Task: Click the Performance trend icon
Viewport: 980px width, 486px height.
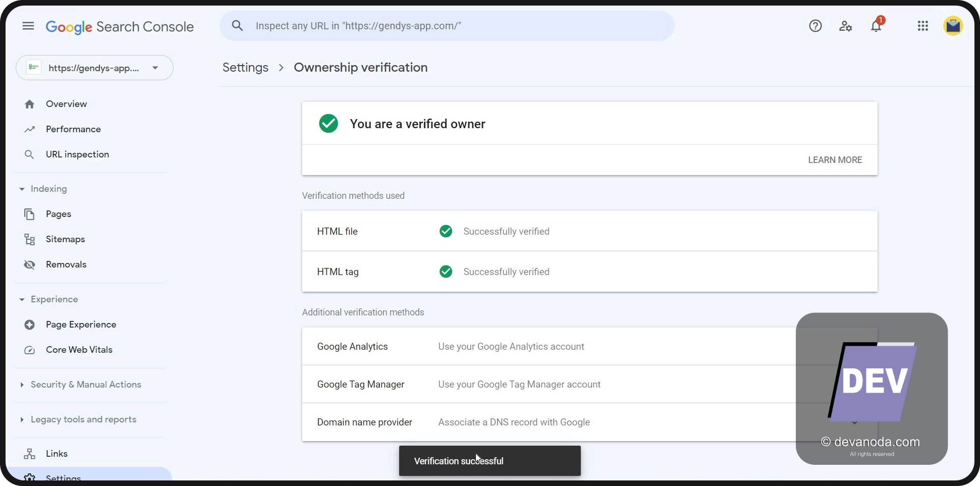Action: 29,129
